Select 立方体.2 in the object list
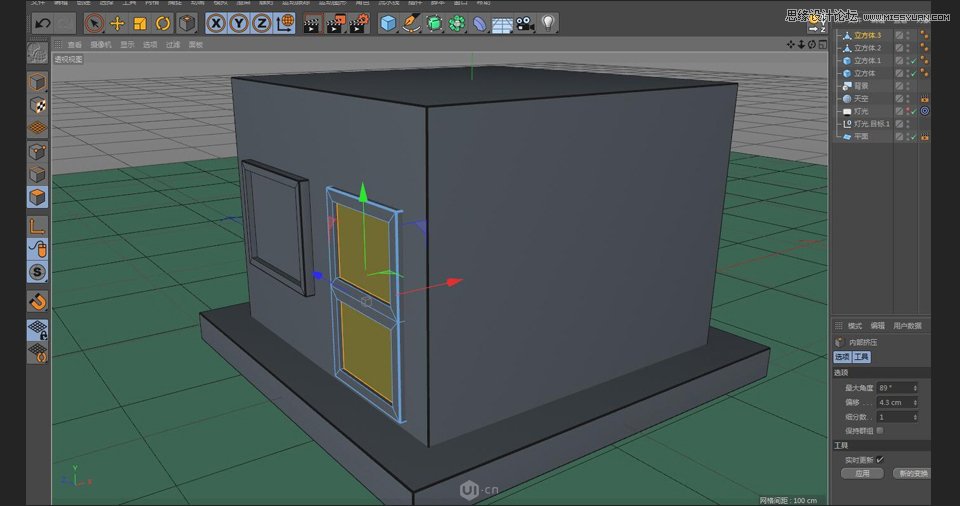The image size is (960, 506). pyautogui.click(x=868, y=48)
